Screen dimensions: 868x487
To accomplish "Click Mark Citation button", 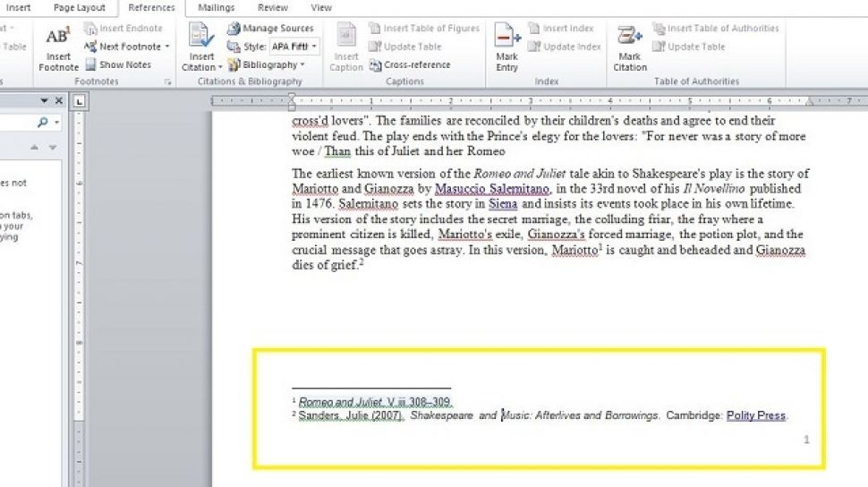I will [x=629, y=47].
